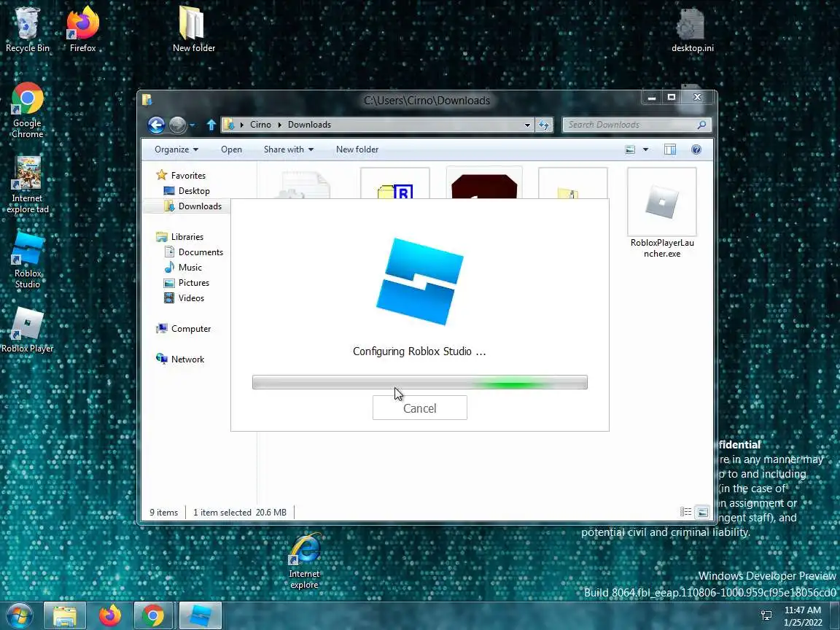Select the Internet explore icon below the window
The image size is (840, 630).
point(304,561)
